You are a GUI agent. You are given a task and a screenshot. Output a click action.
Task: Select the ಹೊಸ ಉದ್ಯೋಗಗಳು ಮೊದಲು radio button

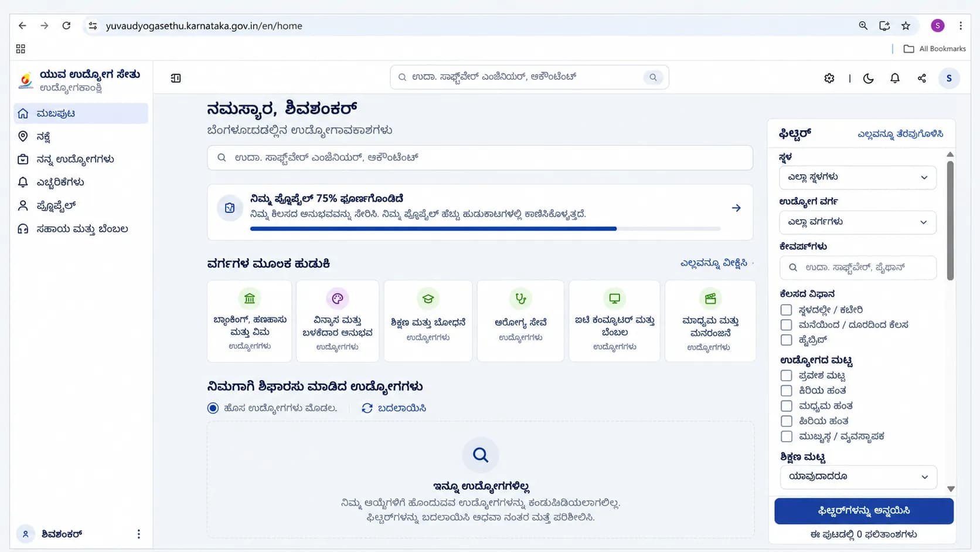[213, 408]
